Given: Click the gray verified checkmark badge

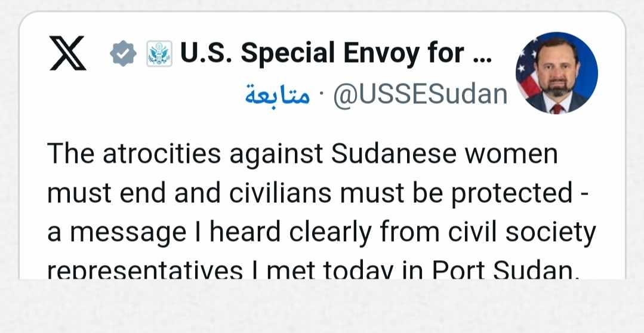Looking at the screenshot, I should (x=124, y=55).
